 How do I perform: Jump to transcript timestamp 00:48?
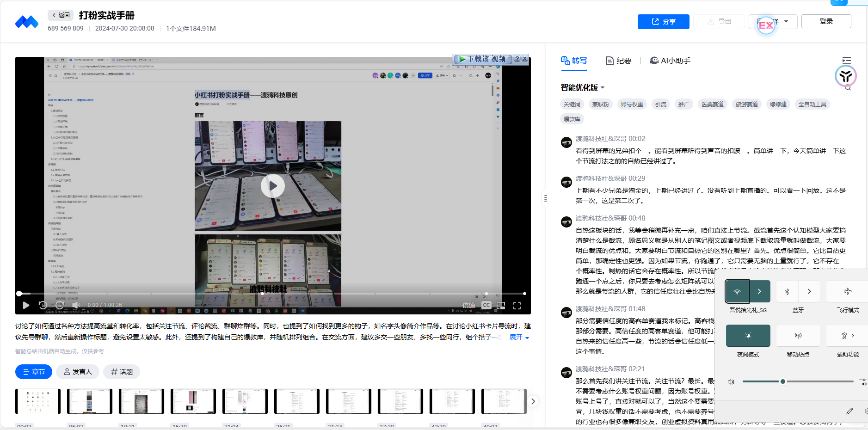637,218
